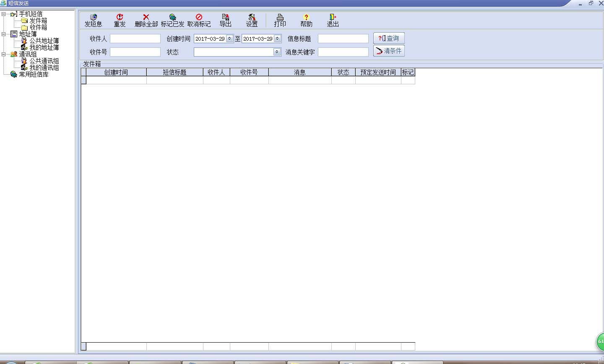This screenshot has height=364, width=604.
Task: Restore the window size
Action: click(x=591, y=3)
